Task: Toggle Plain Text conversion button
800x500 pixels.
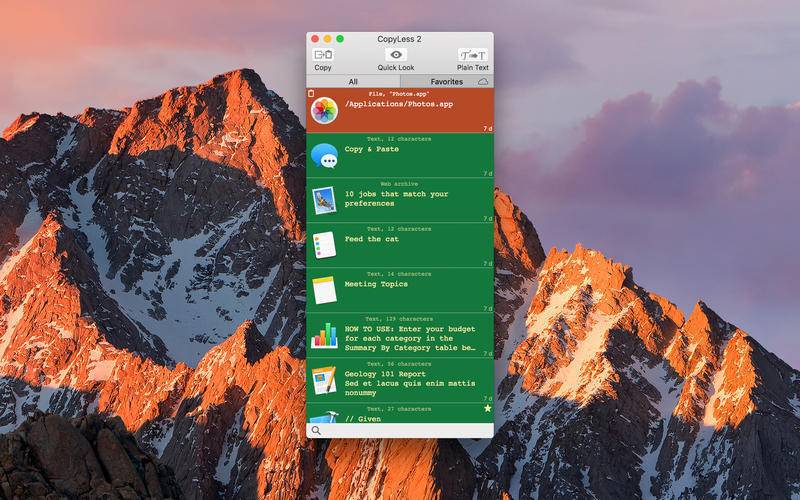Action: [472, 55]
